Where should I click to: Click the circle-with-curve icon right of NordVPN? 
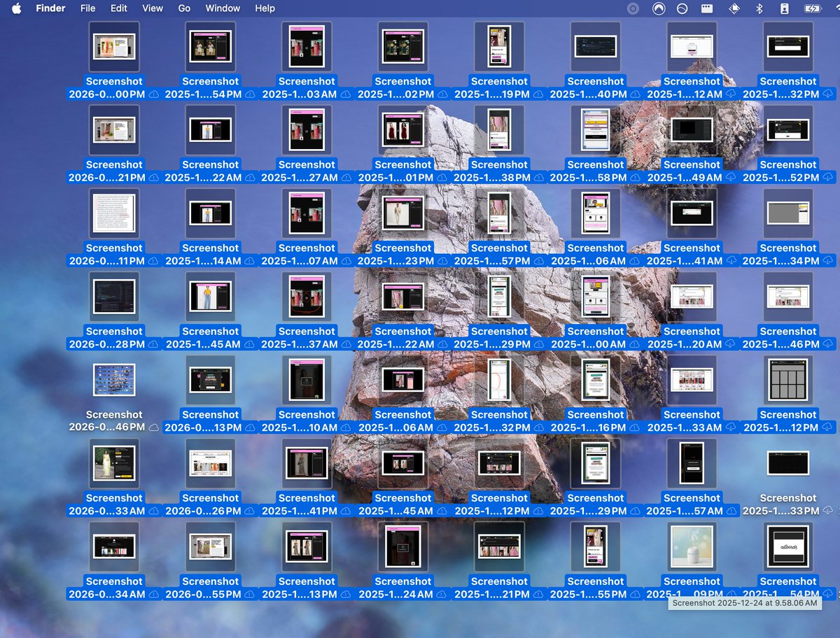click(x=682, y=8)
